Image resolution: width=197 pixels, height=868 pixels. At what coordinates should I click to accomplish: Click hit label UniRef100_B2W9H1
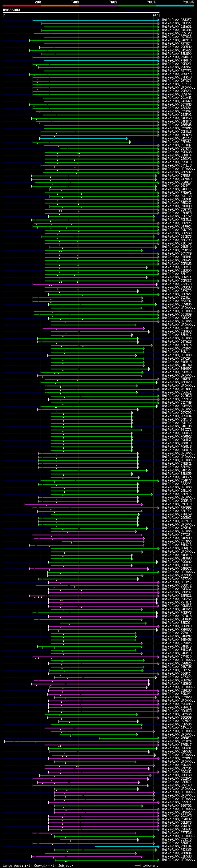pyautogui.click(x=177, y=200)
